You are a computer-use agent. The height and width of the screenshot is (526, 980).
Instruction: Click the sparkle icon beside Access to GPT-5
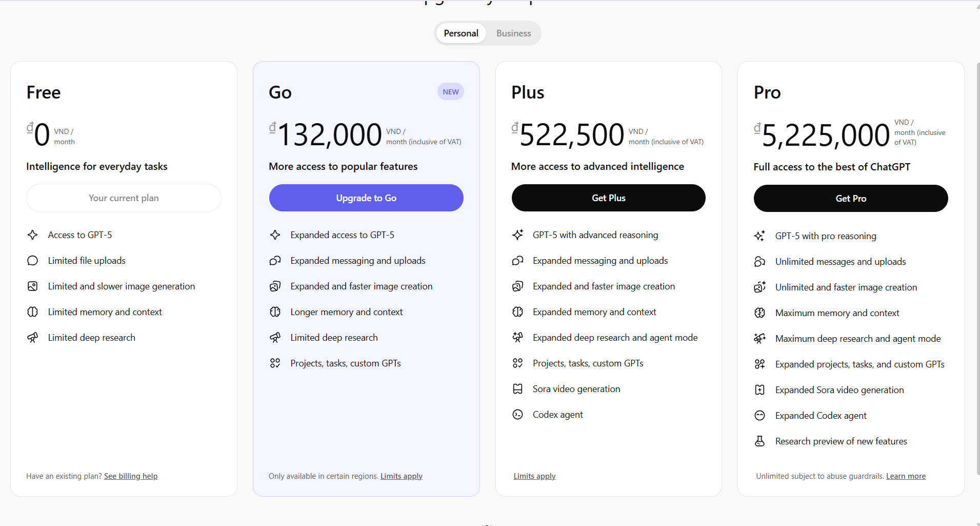pos(33,235)
